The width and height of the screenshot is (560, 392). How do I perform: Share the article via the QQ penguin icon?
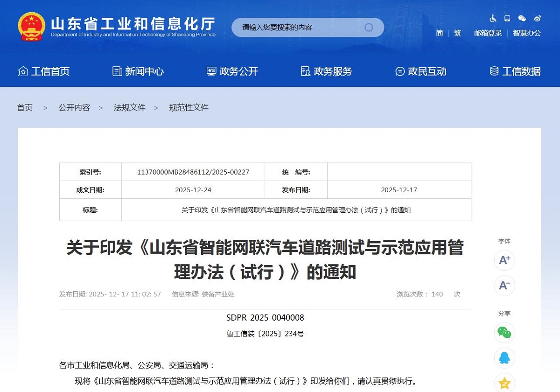click(x=504, y=358)
